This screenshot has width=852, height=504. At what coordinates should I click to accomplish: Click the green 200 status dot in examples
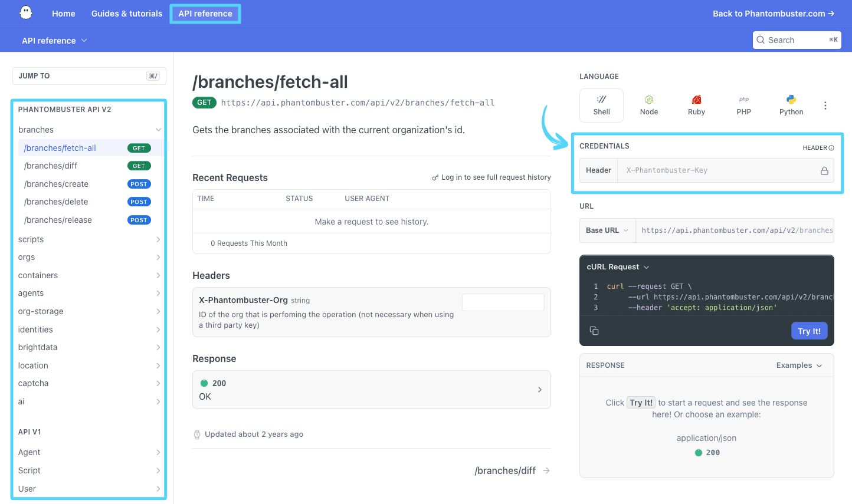pos(699,453)
